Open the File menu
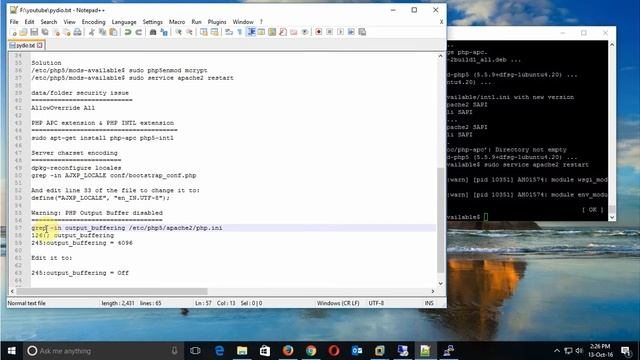Viewport: 640px width, 360px height. tap(14, 22)
